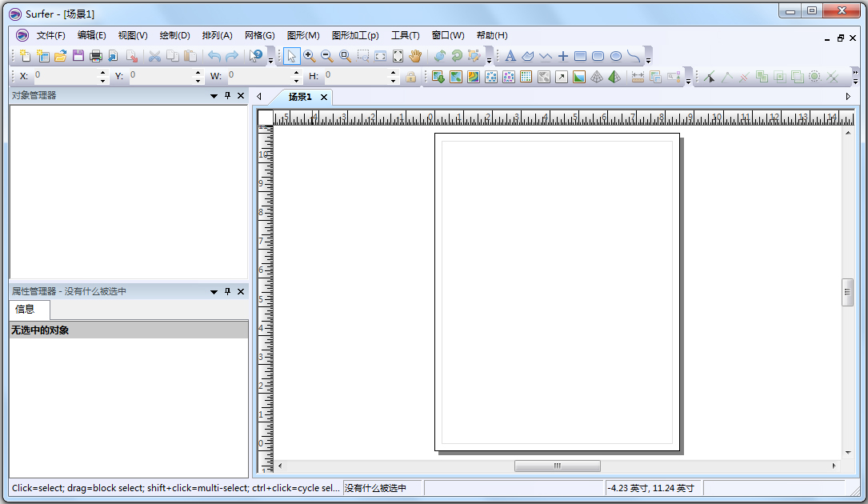Switch to the 场景1 document tab
Screen dimensions: 868x504
300,96
